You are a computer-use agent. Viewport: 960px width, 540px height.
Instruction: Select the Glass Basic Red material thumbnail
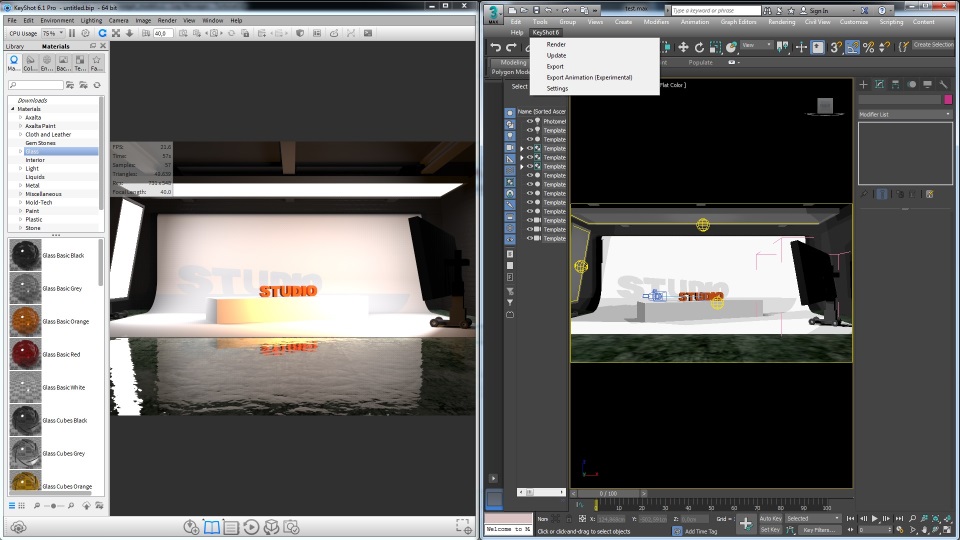pyautogui.click(x=24, y=354)
